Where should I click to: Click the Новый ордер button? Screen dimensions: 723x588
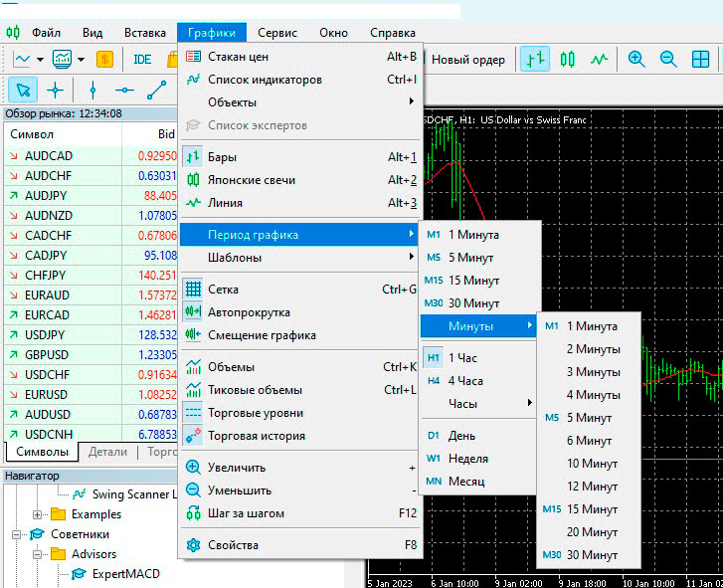pos(467,60)
